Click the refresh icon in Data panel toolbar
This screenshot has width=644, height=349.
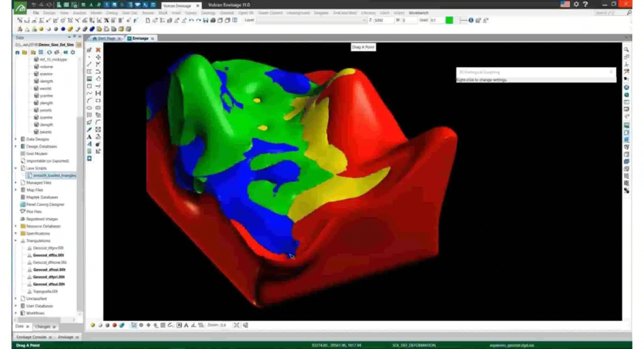click(x=49, y=52)
